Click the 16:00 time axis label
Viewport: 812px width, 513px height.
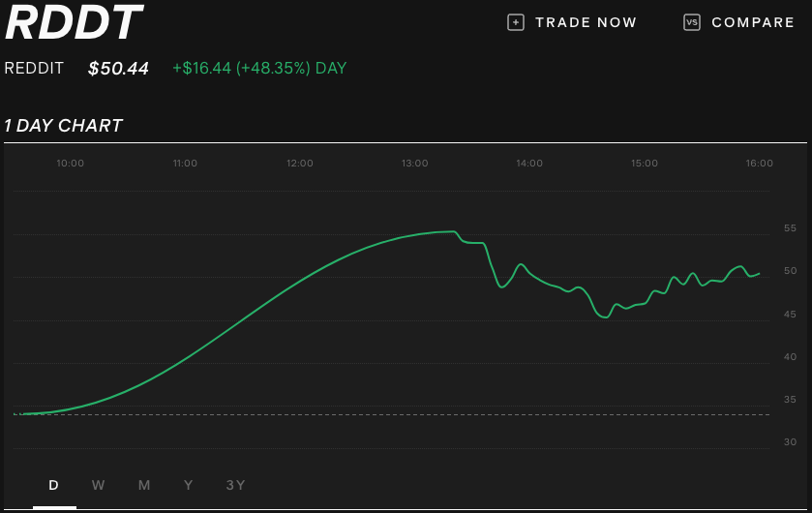tap(760, 164)
